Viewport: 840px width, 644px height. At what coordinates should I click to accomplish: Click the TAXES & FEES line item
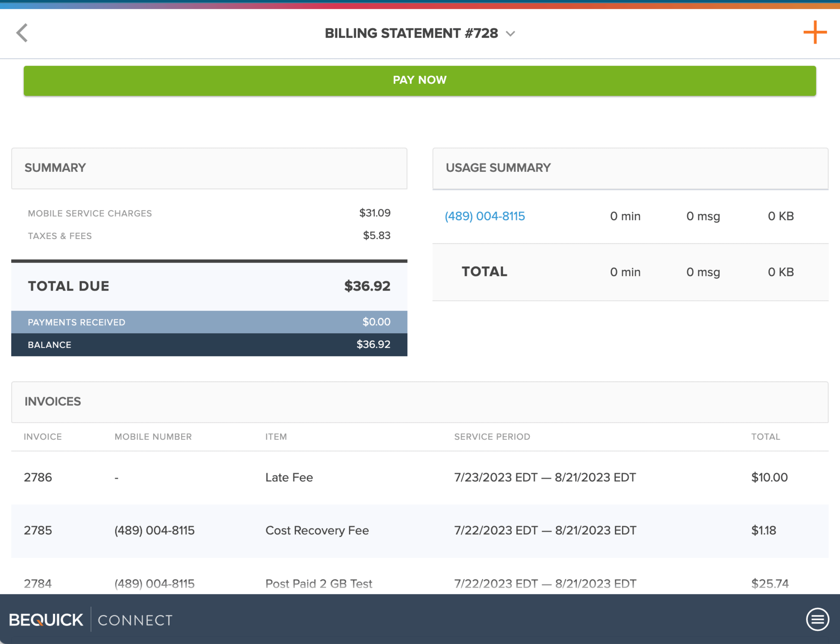click(x=59, y=236)
